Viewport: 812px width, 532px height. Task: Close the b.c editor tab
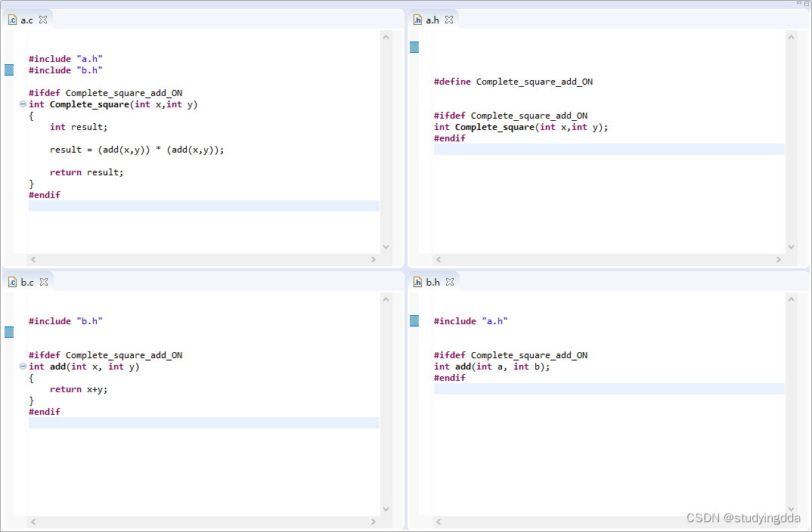44,282
